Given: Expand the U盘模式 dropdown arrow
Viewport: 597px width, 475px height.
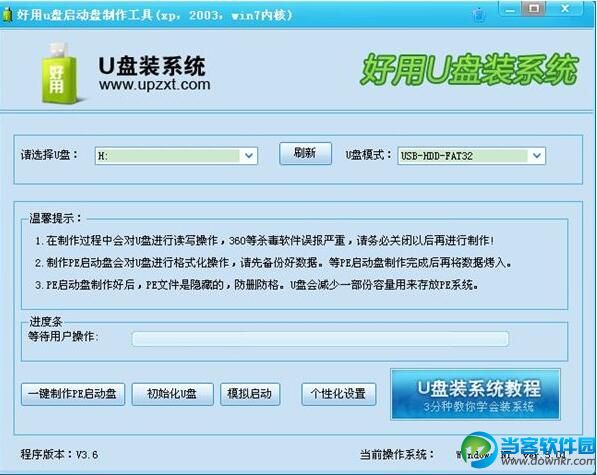Looking at the screenshot, I should coord(536,156).
